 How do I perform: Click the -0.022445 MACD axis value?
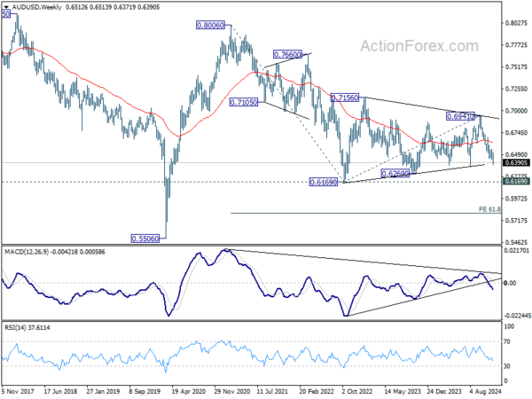pos(517,316)
